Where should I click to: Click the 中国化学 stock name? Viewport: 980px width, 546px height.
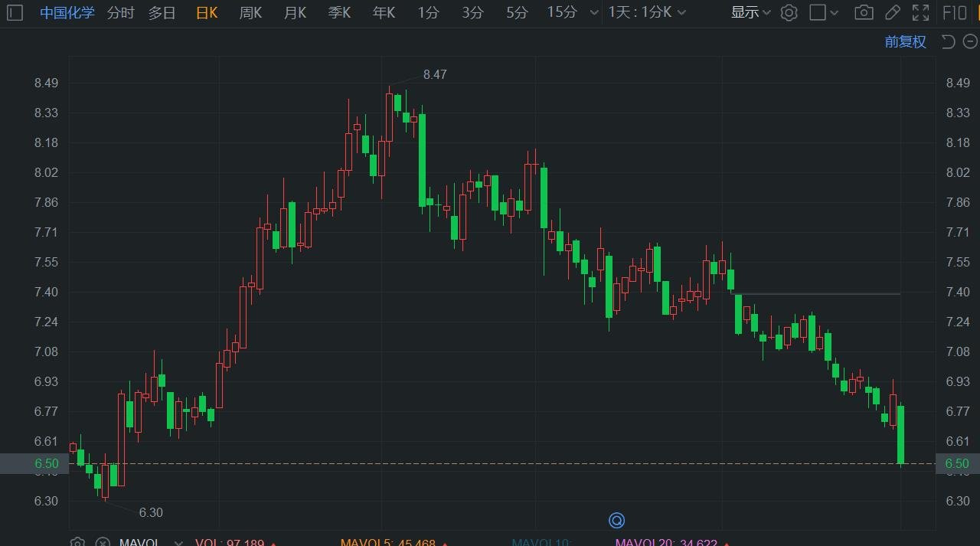(67, 12)
